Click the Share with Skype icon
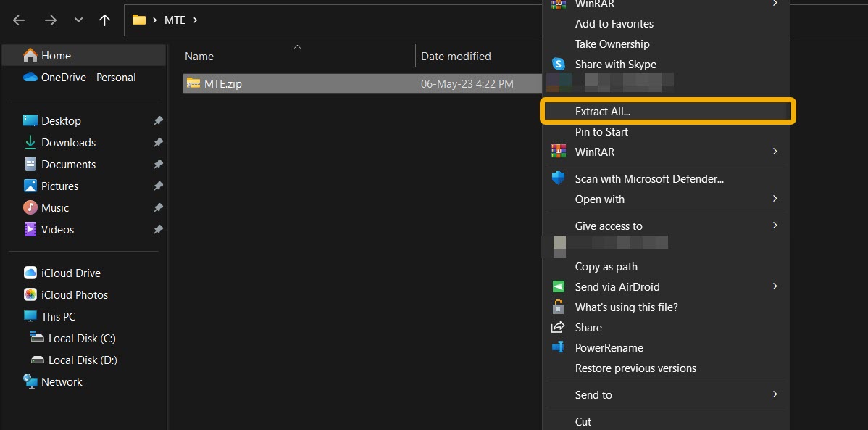Viewport: 868px width, 430px height. click(558, 64)
